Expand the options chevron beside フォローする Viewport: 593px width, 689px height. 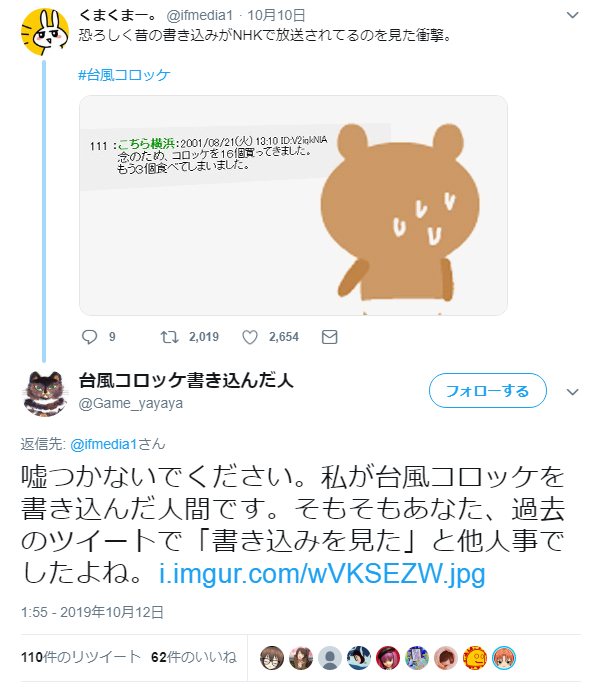click(x=572, y=392)
